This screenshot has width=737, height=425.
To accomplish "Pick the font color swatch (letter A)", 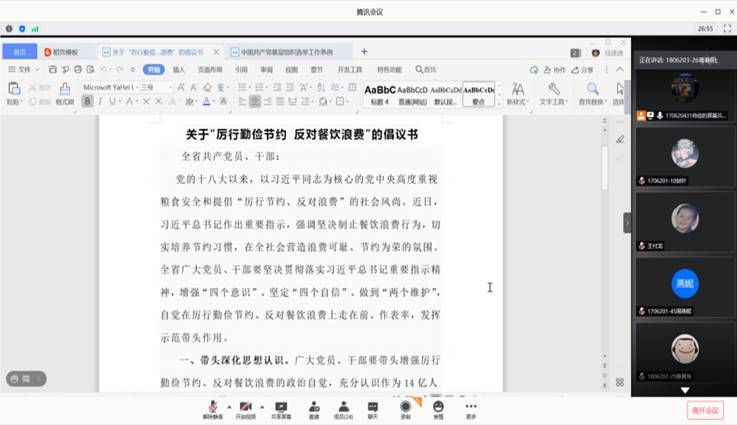I will click(x=206, y=101).
